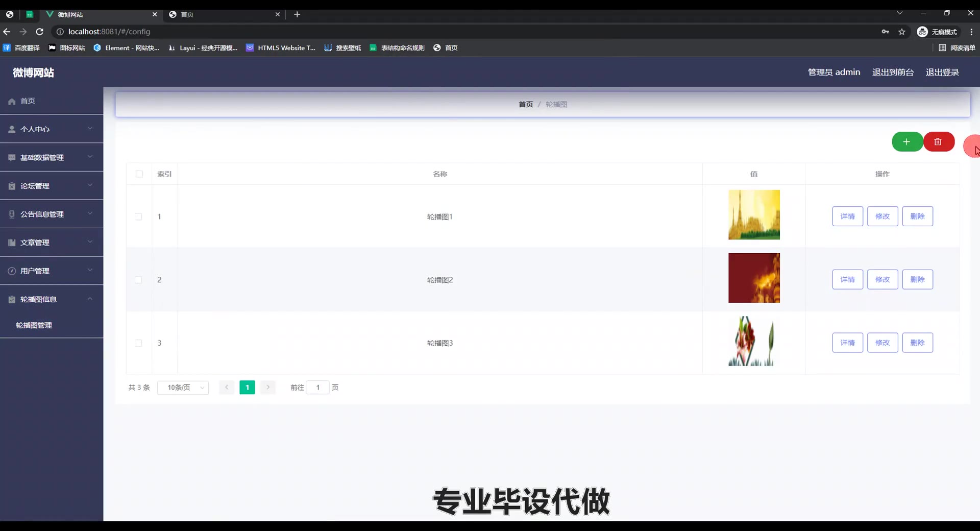Viewport: 980px width, 531px height.
Task: Click the red trash delete button
Action: tap(938, 142)
